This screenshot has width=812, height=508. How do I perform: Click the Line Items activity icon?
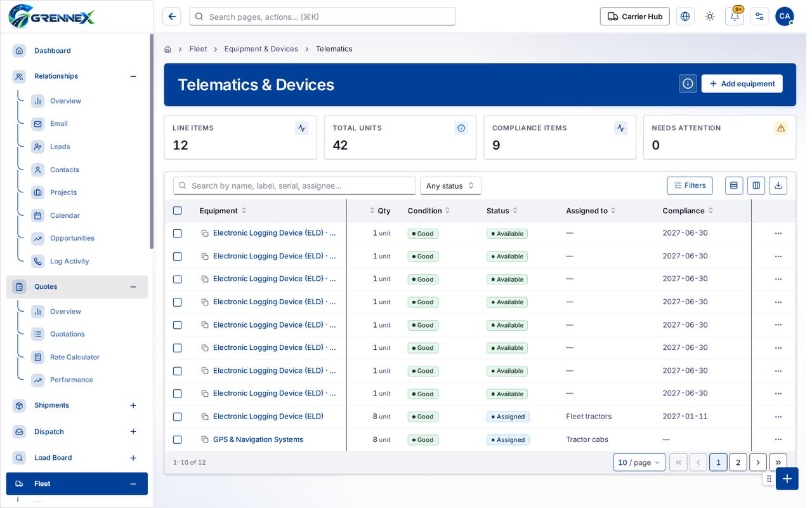(302, 128)
